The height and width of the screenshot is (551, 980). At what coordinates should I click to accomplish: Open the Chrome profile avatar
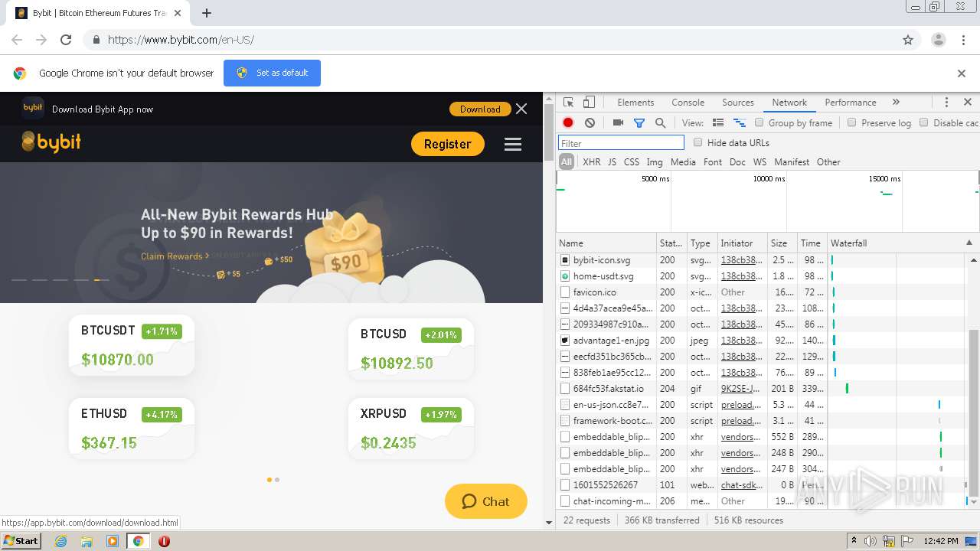point(938,40)
